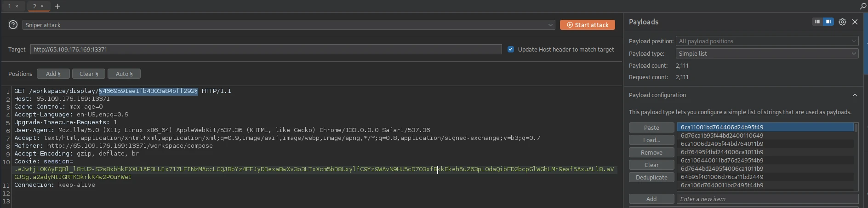Open the Intruder help question mark icon
This screenshot has height=208, width=868.
coord(13,25)
